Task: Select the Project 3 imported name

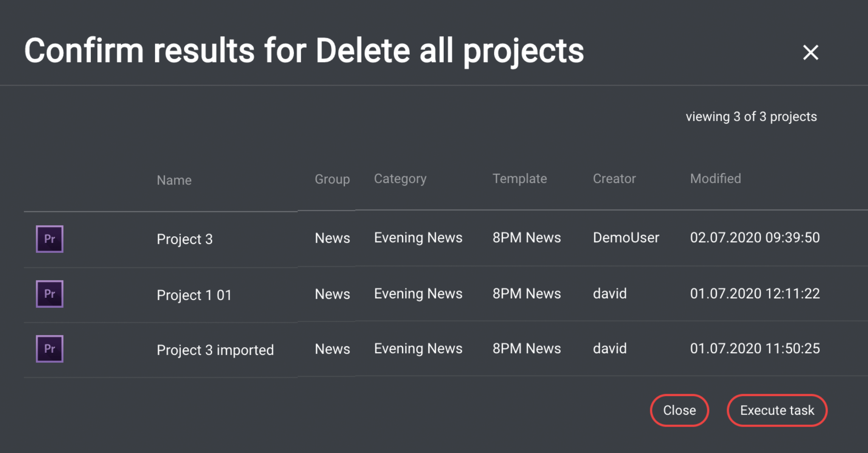Action: coord(215,350)
